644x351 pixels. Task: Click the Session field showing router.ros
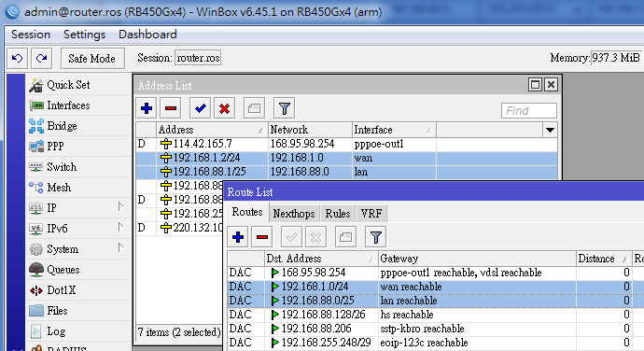(198, 58)
